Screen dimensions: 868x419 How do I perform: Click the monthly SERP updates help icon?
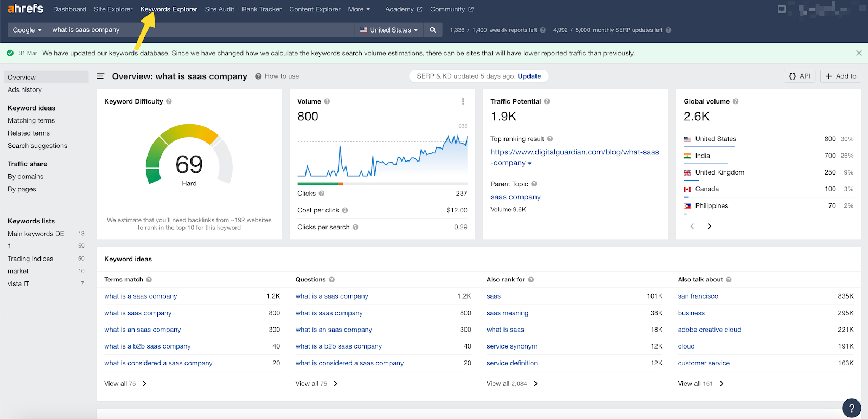point(668,30)
